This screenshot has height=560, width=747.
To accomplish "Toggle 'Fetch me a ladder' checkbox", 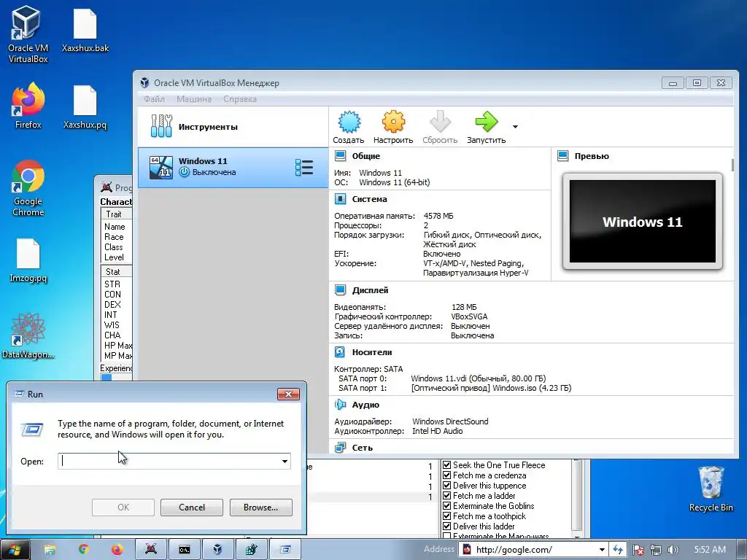I will tap(447, 496).
